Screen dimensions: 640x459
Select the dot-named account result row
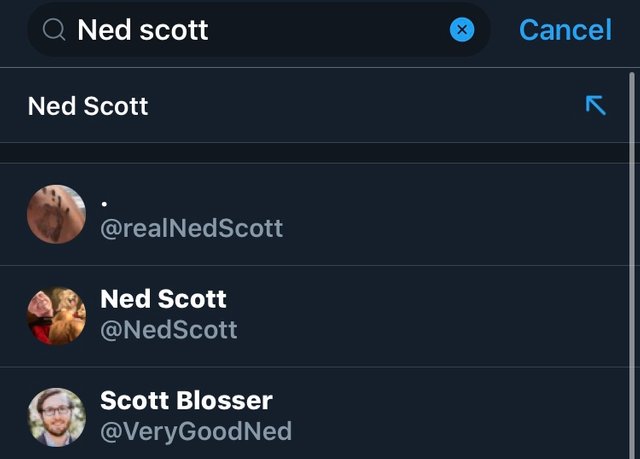(x=314, y=214)
